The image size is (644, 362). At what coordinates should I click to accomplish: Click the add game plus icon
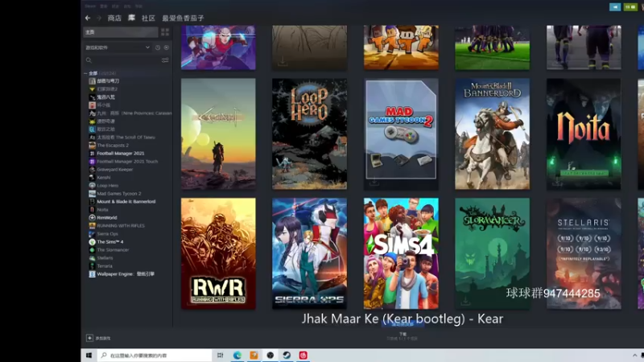point(89,338)
